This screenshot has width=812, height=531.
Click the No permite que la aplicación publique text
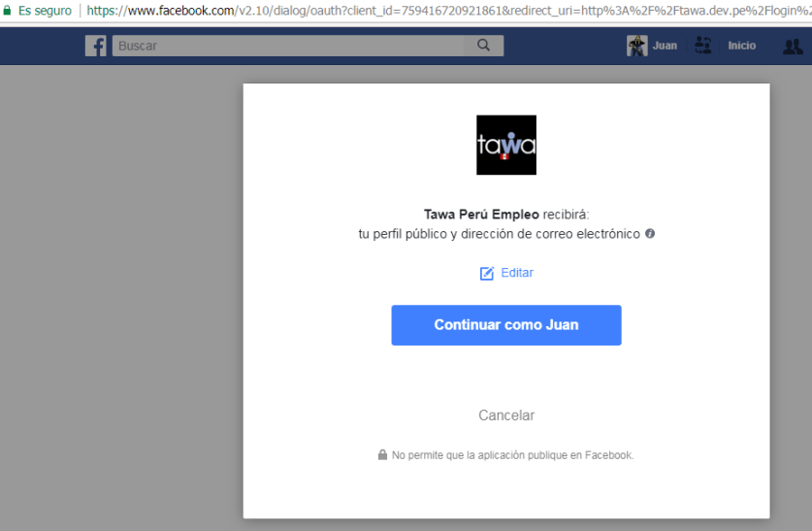pyautogui.click(x=512, y=455)
